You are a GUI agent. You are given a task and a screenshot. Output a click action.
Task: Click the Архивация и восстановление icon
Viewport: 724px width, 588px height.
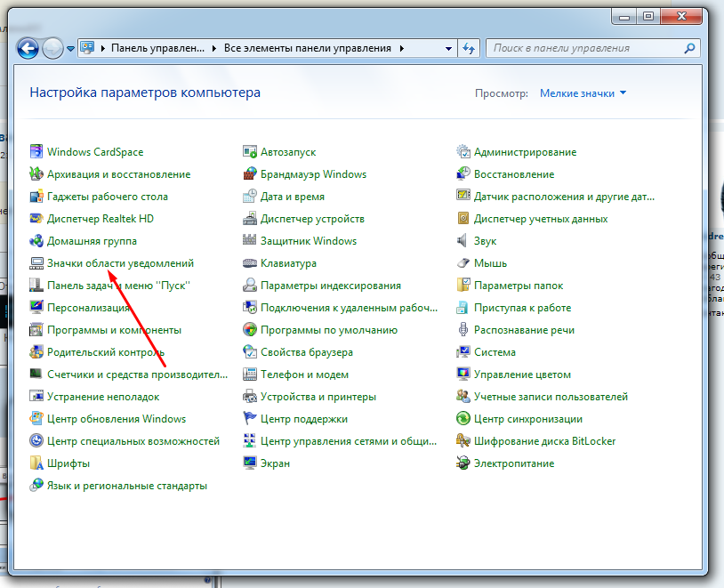pyautogui.click(x=36, y=173)
